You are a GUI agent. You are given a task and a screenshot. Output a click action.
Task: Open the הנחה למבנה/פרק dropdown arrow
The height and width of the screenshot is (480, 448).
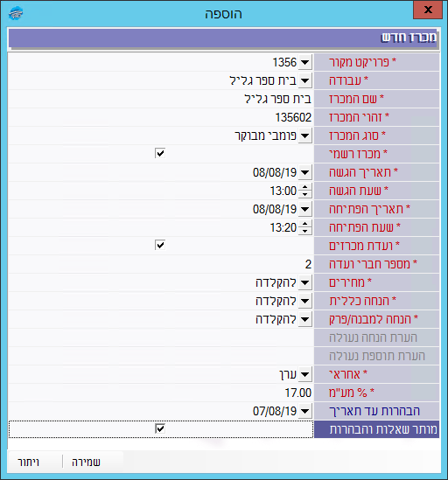304,320
